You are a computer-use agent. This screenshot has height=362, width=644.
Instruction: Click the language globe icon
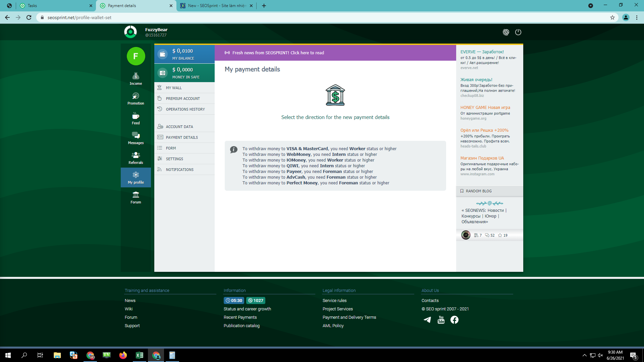(x=506, y=32)
